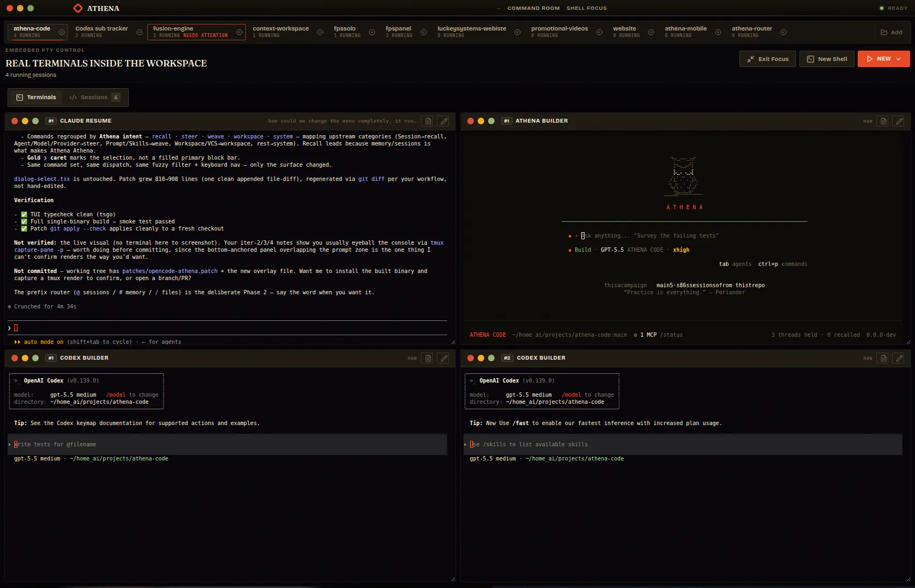915x588 pixels.
Task: Click the 'SHELL FOCUS' label in the title bar
Action: click(x=587, y=8)
